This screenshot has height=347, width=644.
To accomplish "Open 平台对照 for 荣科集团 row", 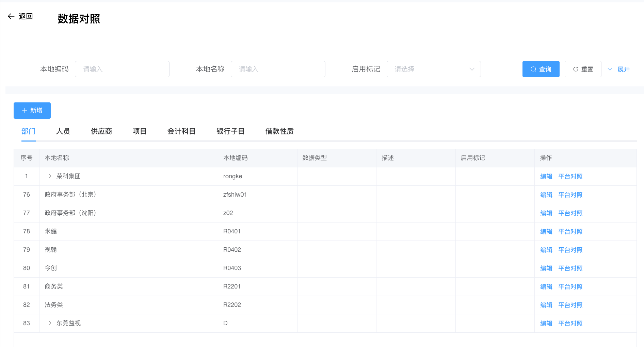I will (570, 177).
